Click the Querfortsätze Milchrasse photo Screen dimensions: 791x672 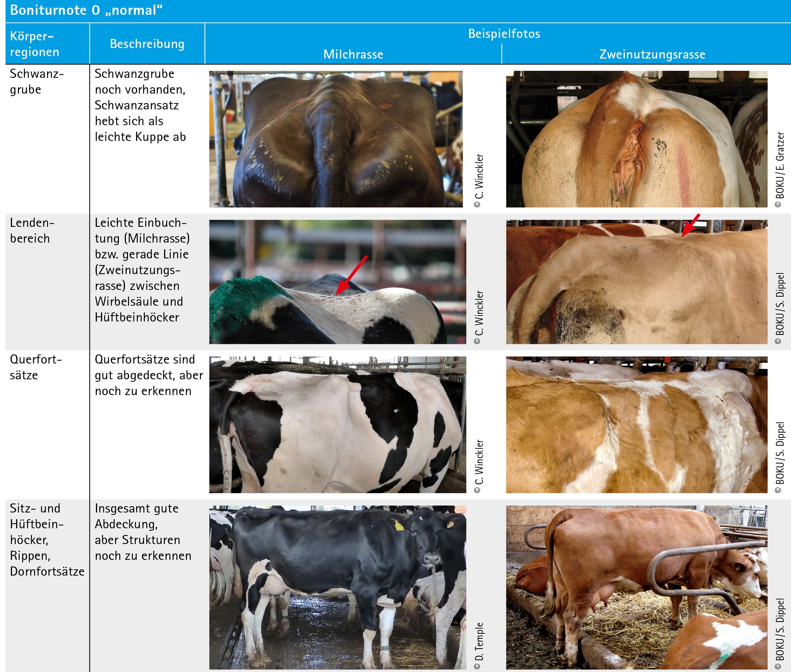click(x=338, y=425)
